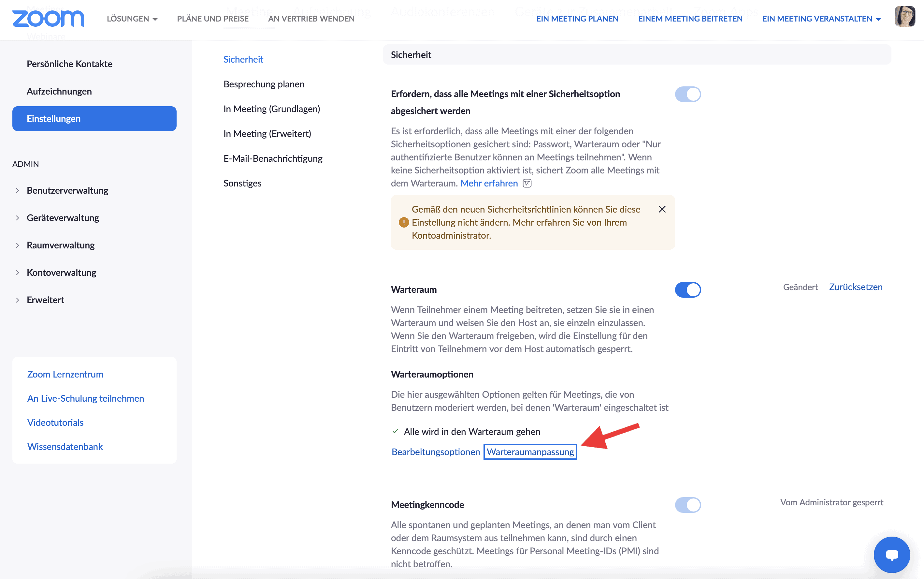Click EIN MEETING PLANEN
Image resolution: width=924 pixels, height=579 pixels.
click(577, 19)
